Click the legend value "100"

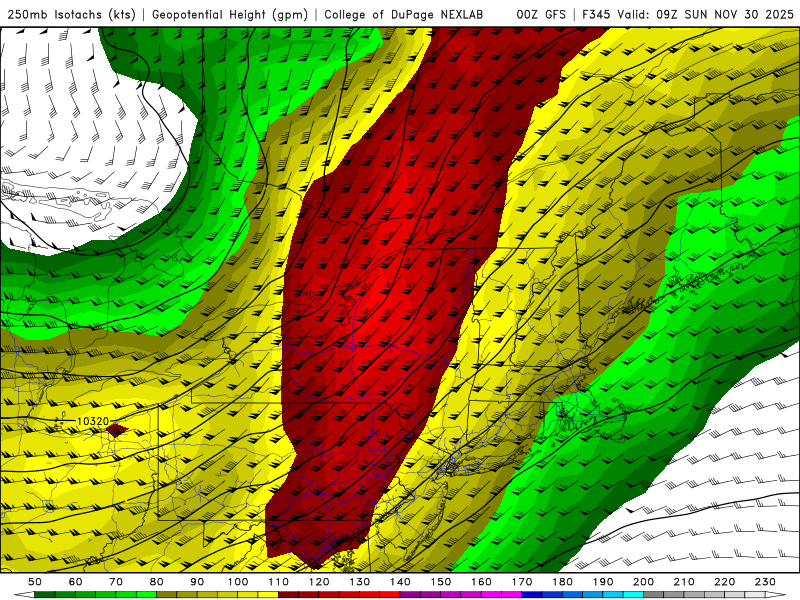coord(238,582)
